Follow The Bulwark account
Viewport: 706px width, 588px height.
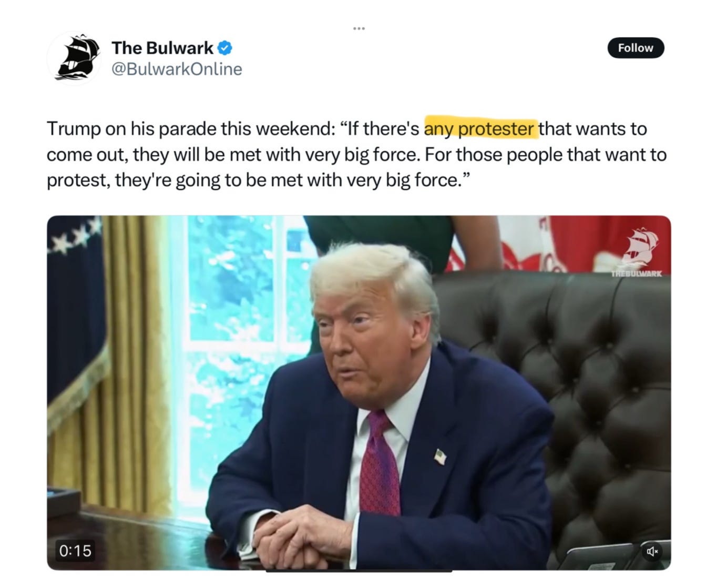pyautogui.click(x=636, y=48)
